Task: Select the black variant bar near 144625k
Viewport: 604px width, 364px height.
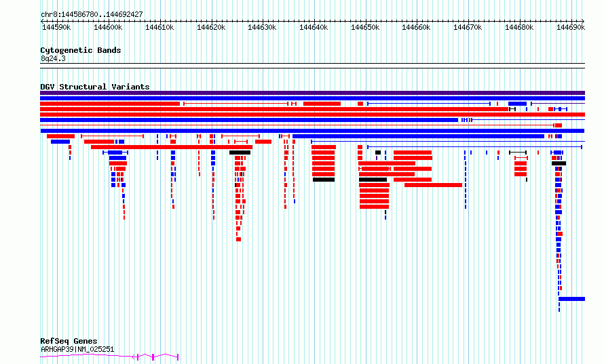Action: (240, 153)
